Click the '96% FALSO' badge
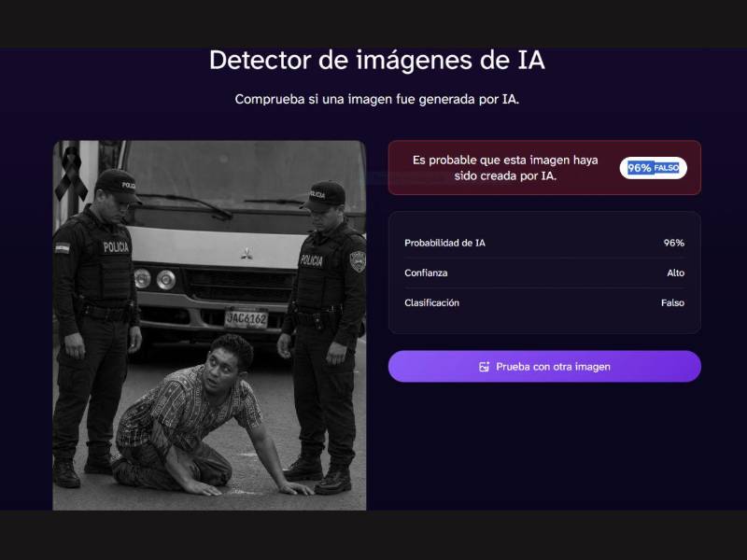This screenshot has height=560, width=747. point(653,168)
